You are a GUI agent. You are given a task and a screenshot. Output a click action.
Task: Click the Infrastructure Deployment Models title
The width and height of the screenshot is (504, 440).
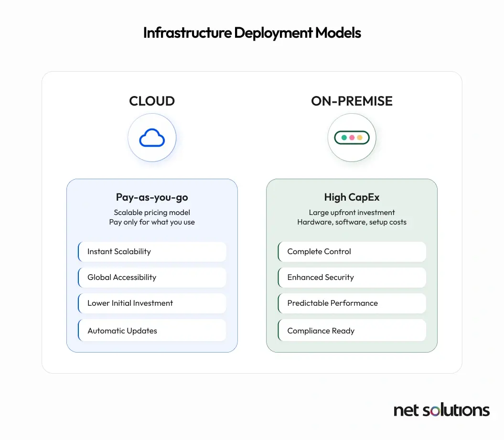(252, 33)
